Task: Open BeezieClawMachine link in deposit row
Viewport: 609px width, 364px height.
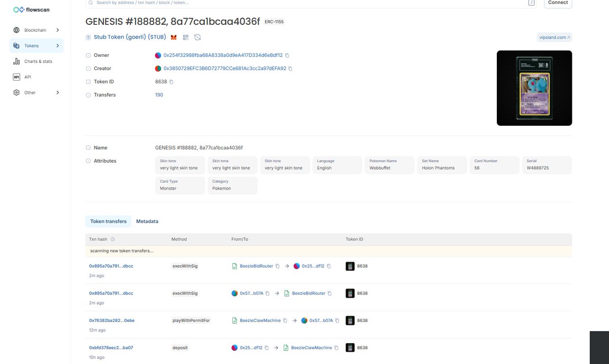Action: 312,348
